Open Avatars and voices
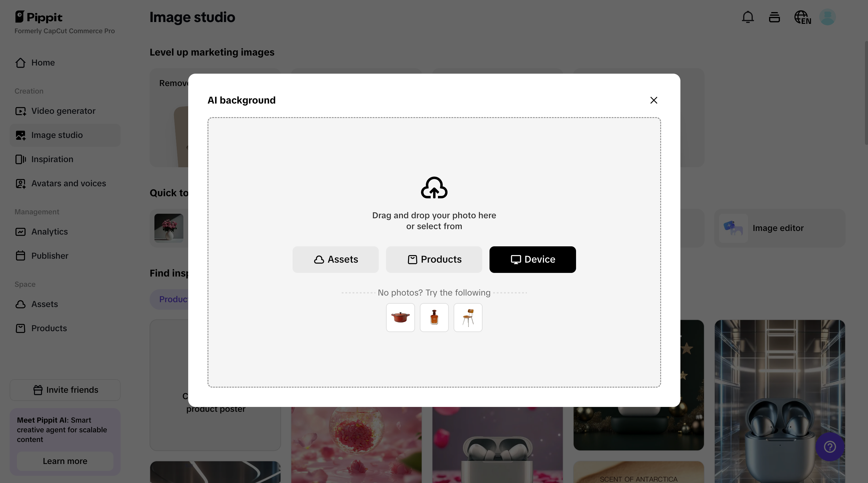This screenshot has width=868, height=483. 68,183
